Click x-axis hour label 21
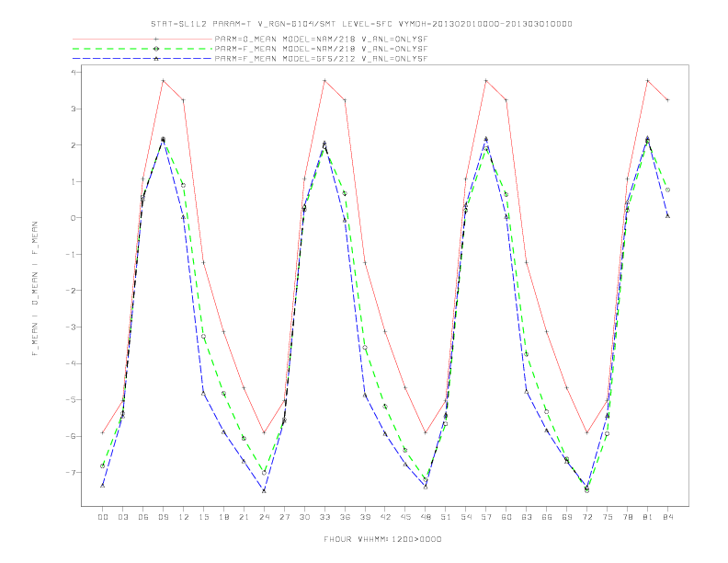The height and width of the screenshot is (563, 728). tap(244, 517)
